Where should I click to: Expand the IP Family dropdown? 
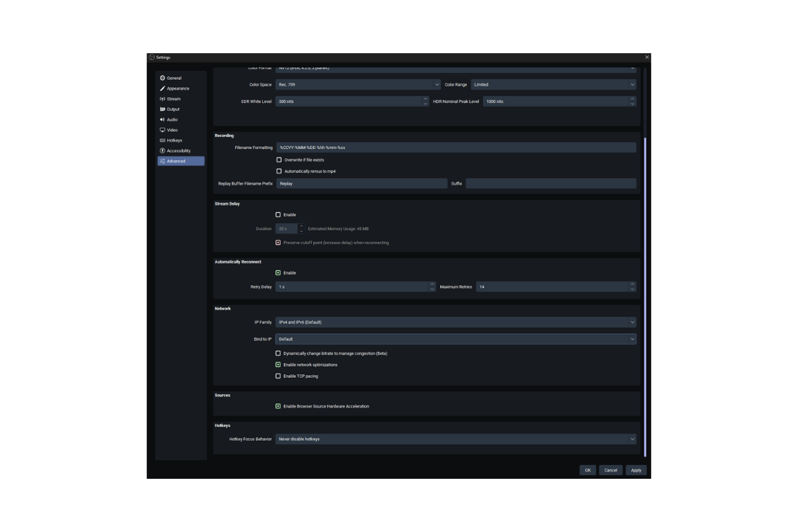point(456,323)
